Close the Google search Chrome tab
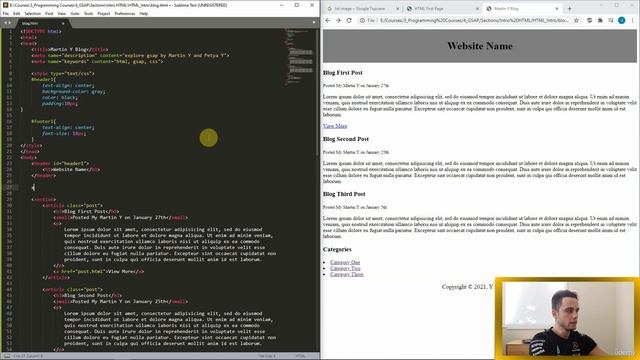Image resolution: width=640 pixels, height=360 pixels. [397, 8]
